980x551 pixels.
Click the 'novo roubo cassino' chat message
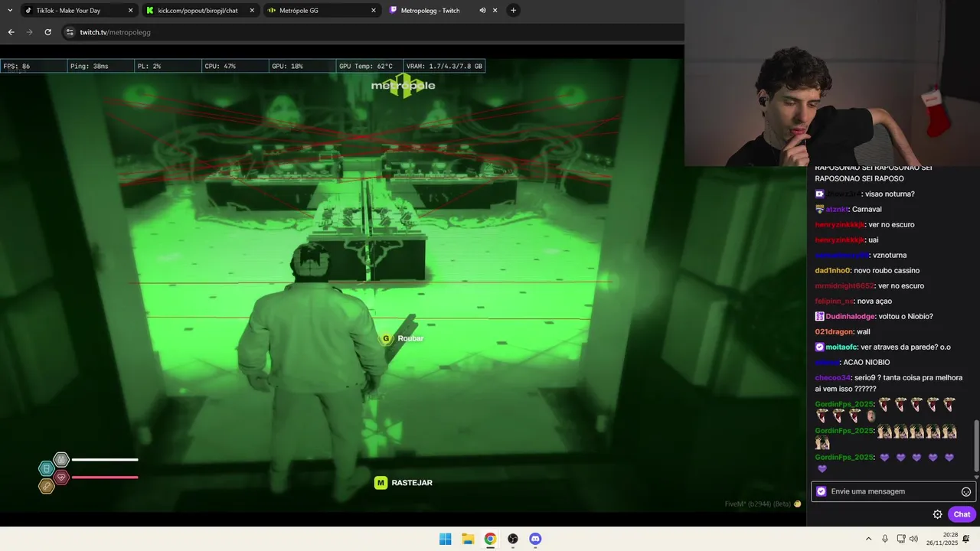point(887,270)
